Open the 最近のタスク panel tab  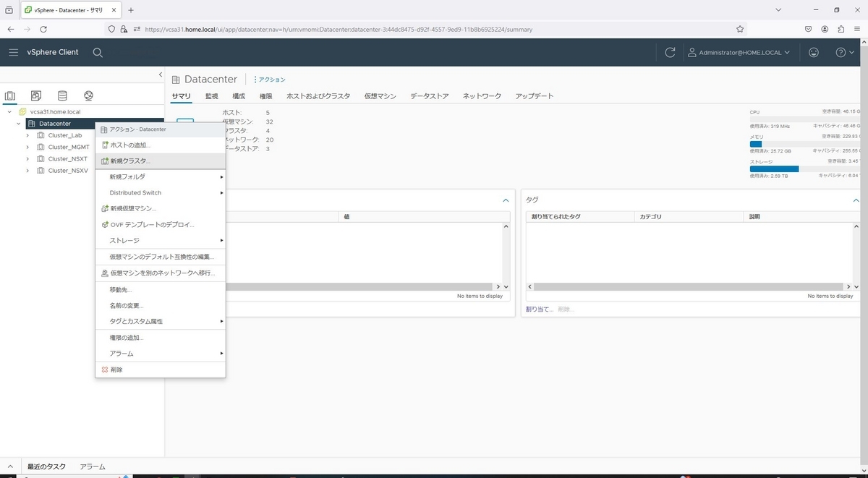pos(46,467)
